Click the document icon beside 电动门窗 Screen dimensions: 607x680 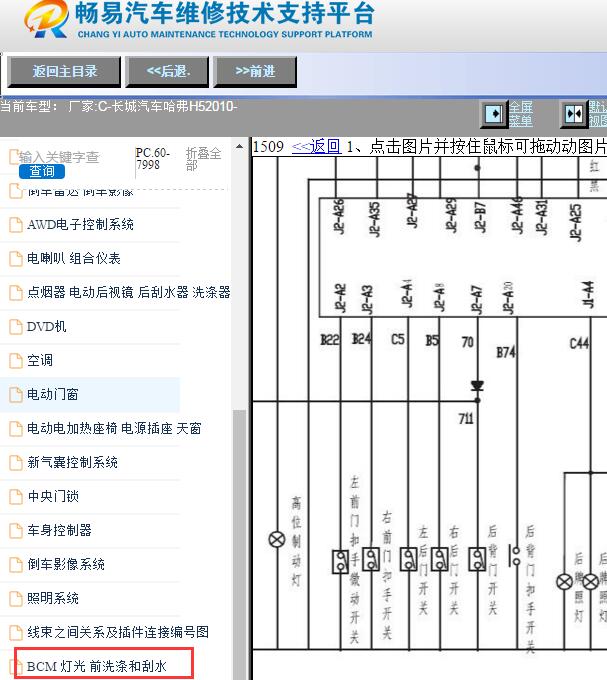coord(16,395)
